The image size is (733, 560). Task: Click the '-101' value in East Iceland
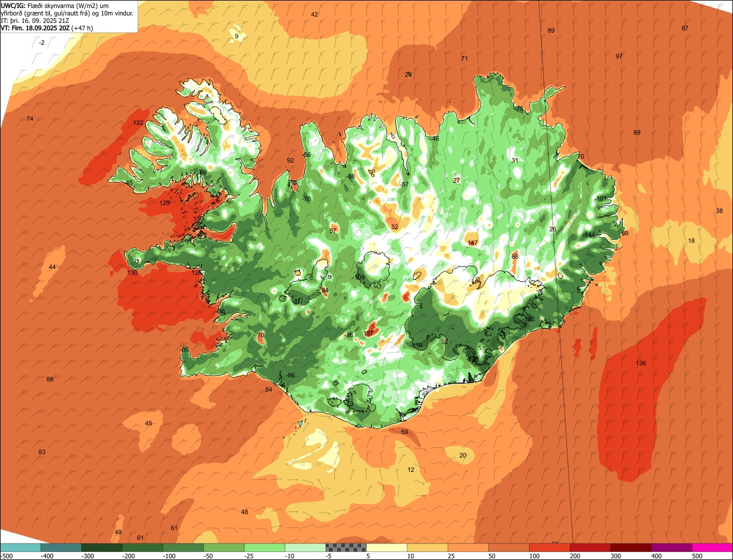coord(600,199)
